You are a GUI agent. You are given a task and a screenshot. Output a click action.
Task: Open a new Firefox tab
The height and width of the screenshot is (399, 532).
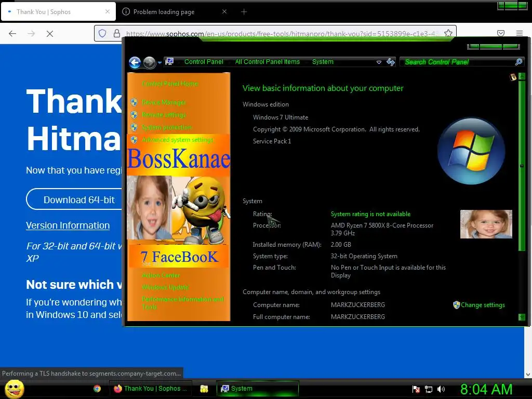click(x=244, y=11)
